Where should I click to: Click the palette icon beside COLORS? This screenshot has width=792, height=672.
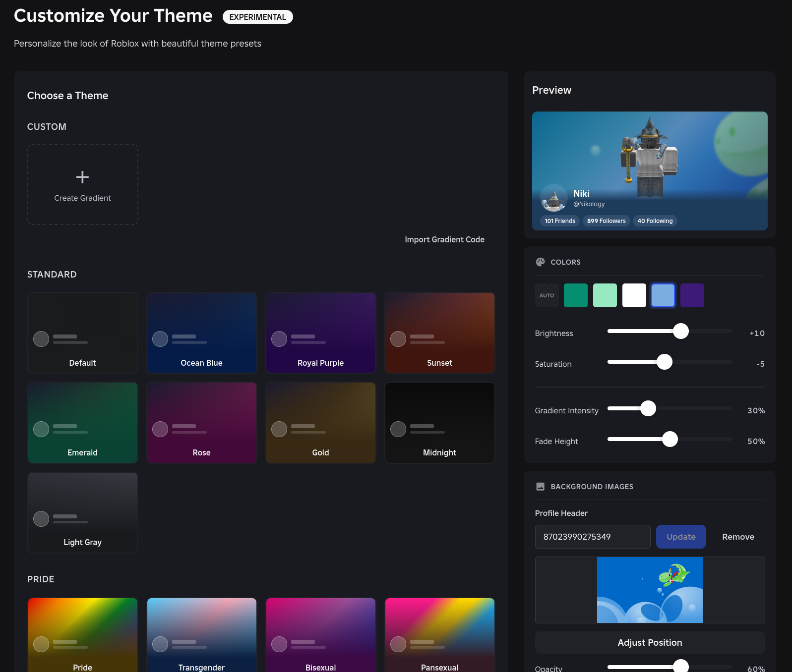(540, 262)
